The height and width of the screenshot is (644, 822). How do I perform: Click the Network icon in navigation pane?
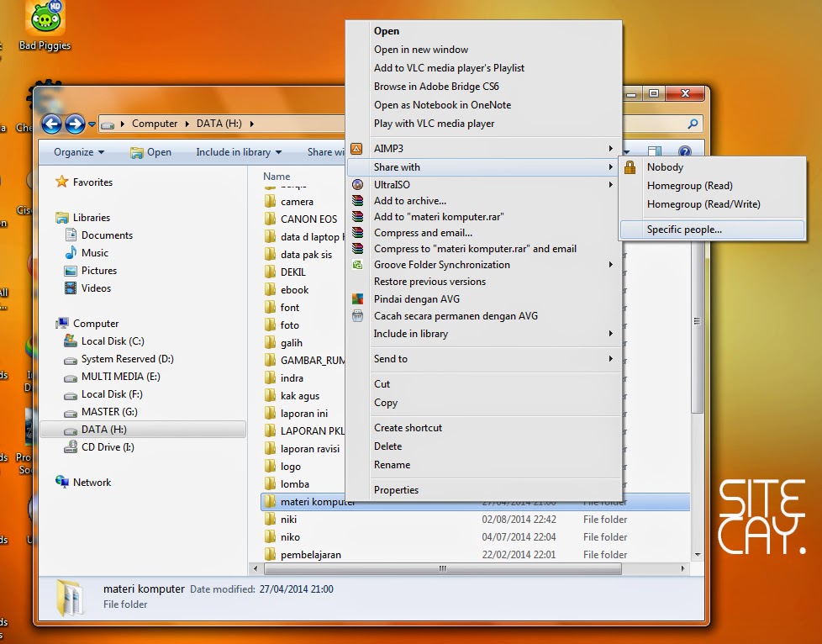(62, 482)
